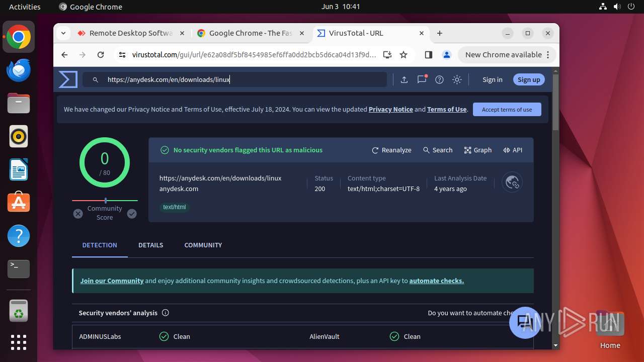
Task: Select DETECTION tab
Action: pyautogui.click(x=100, y=245)
